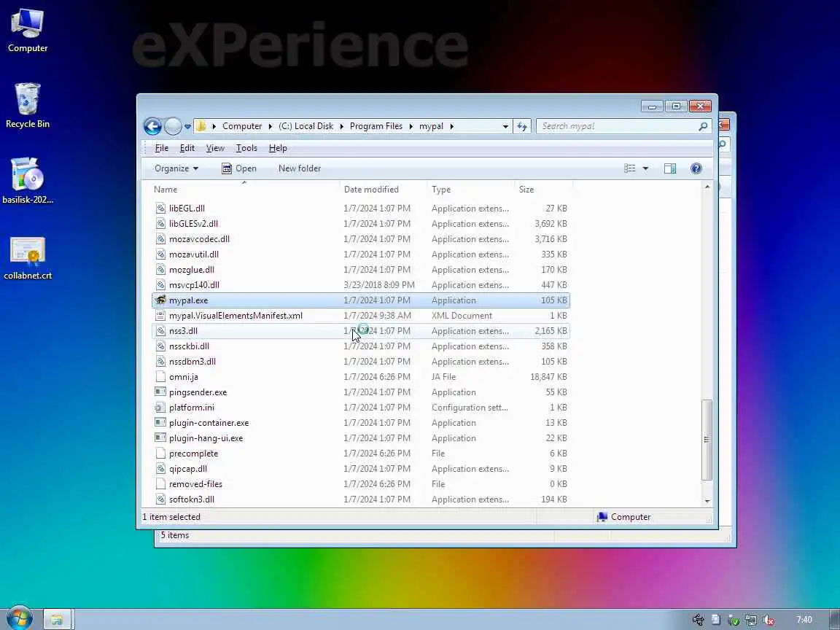Click the mypal.exe application icon
This screenshot has height=630, width=840.
160,300
